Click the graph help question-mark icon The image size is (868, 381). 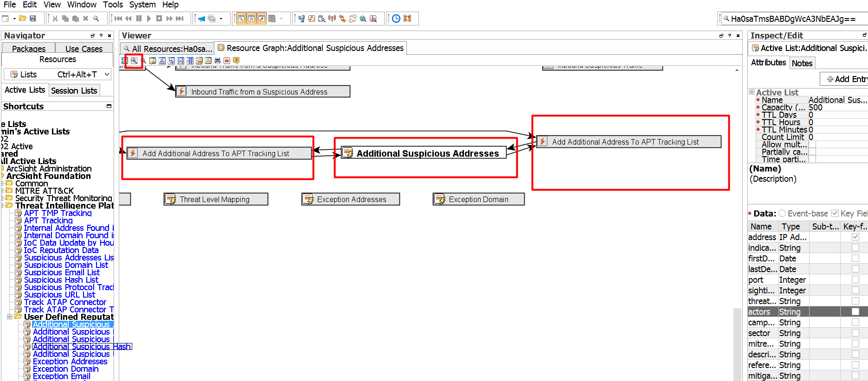pyautogui.click(x=236, y=61)
